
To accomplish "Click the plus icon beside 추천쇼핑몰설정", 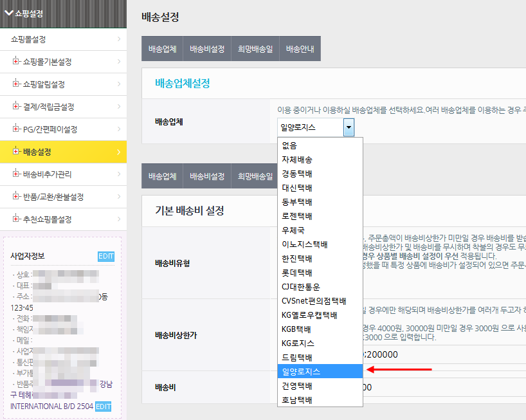I will click(x=16, y=219).
